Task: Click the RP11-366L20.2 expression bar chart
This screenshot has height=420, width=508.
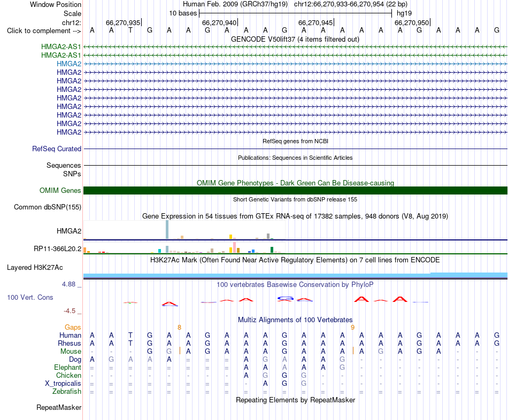Action: coord(184,248)
